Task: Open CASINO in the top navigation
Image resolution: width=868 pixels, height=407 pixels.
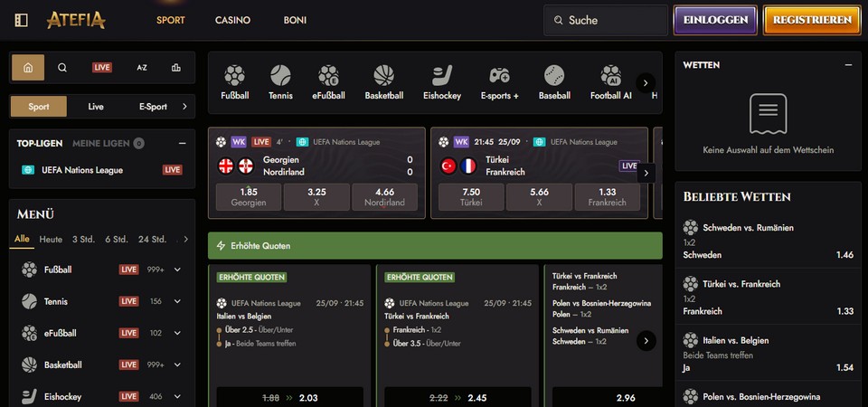Action: (x=232, y=20)
